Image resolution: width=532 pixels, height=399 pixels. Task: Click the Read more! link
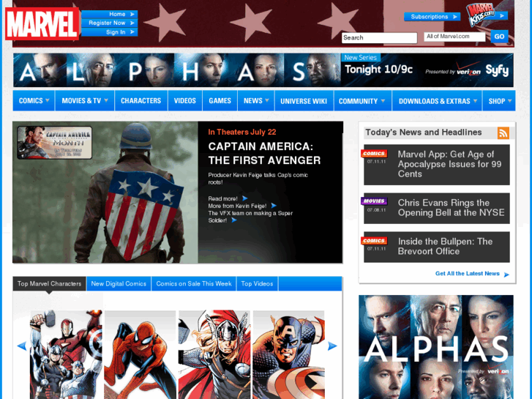coord(223,198)
